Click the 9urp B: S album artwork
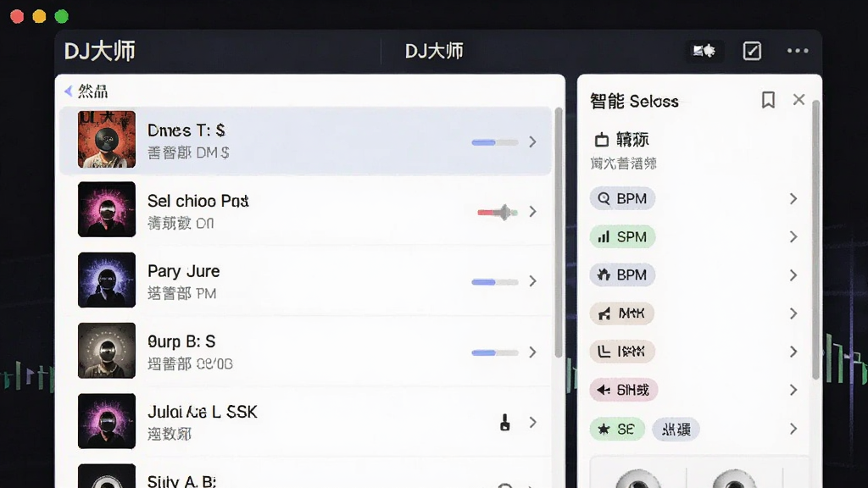This screenshot has width=868, height=488. (107, 350)
